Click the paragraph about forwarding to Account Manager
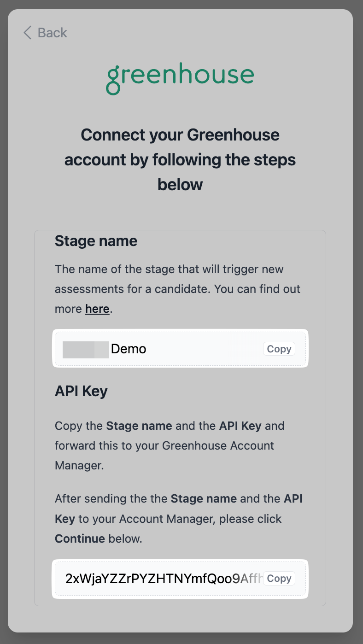Viewport: 363px width, 644px height. point(170,445)
